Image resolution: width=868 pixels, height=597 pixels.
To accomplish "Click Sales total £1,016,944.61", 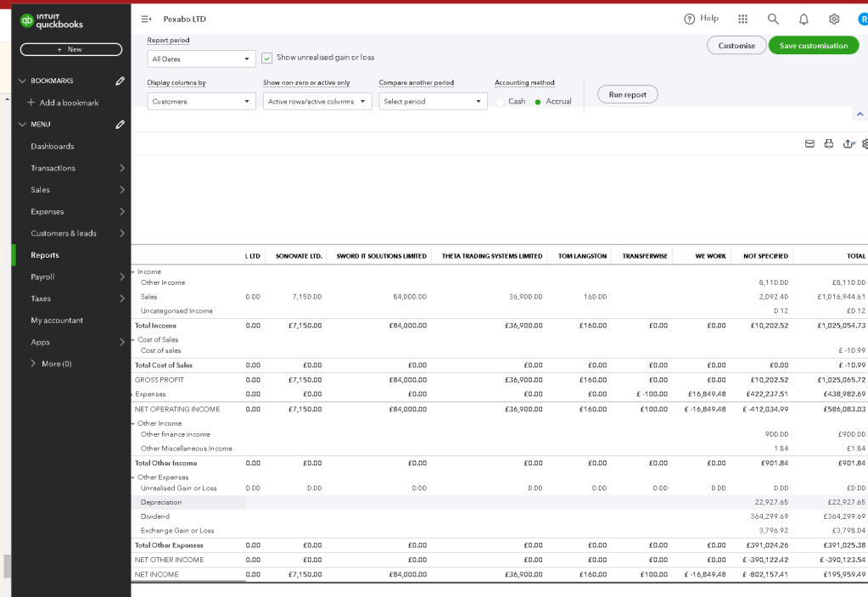I will pos(842,297).
